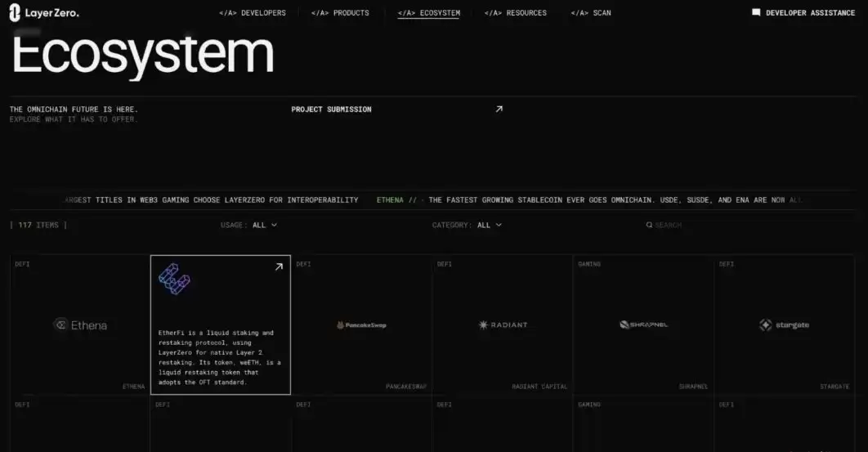The width and height of the screenshot is (868, 452).
Task: Click the EtherFi logo icon
Action: [173, 279]
